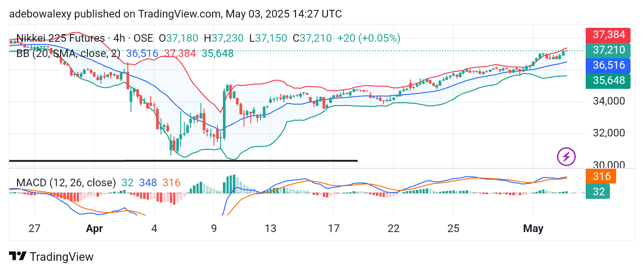This screenshot has height=272, width=644.
Task: Click the L37,150 low value in header
Action: coord(269,38)
